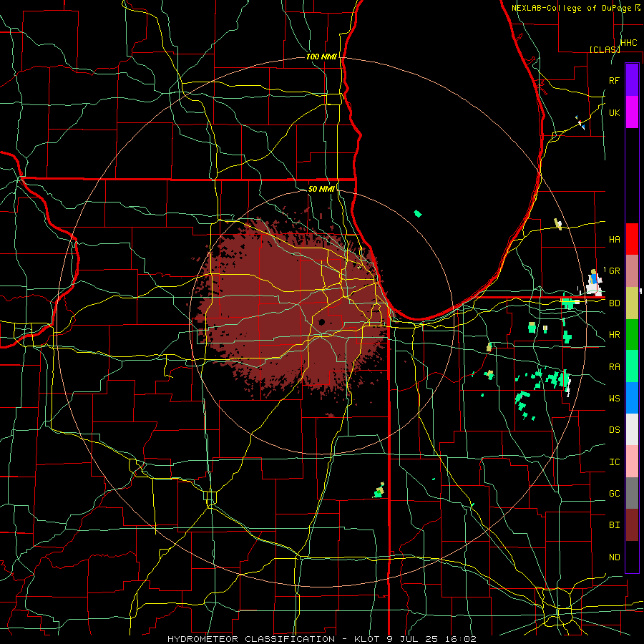Click the red HA legend color swatch
The height and width of the screenshot is (644, 644).
[x=632, y=238]
